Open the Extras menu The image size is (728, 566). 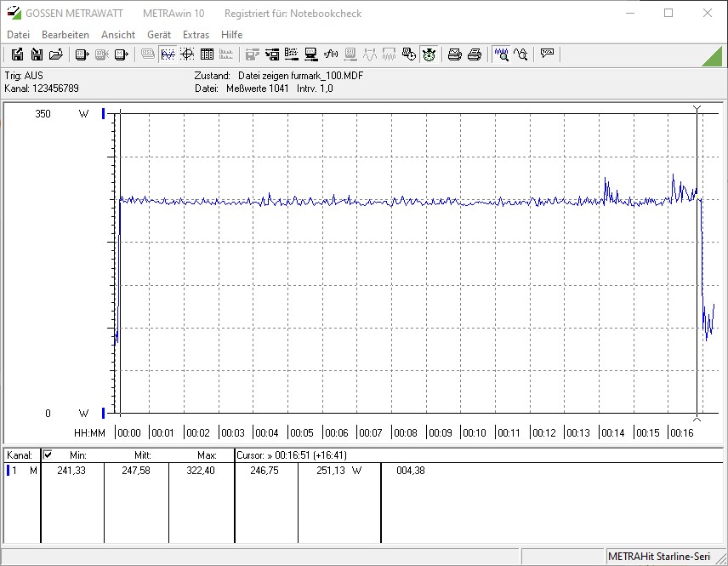coord(196,35)
